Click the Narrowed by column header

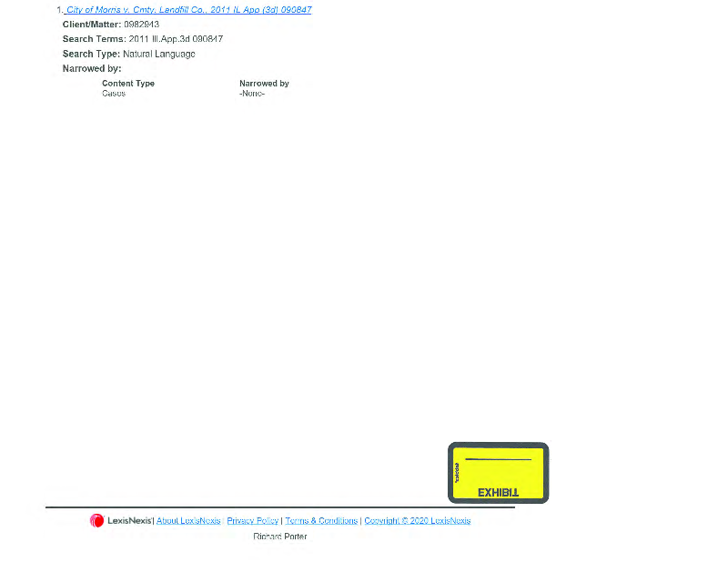click(264, 84)
